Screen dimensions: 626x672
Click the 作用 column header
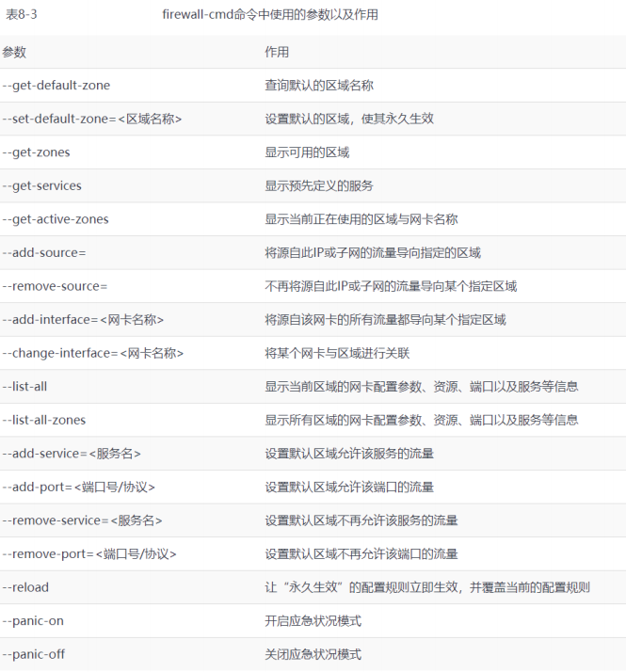(277, 53)
